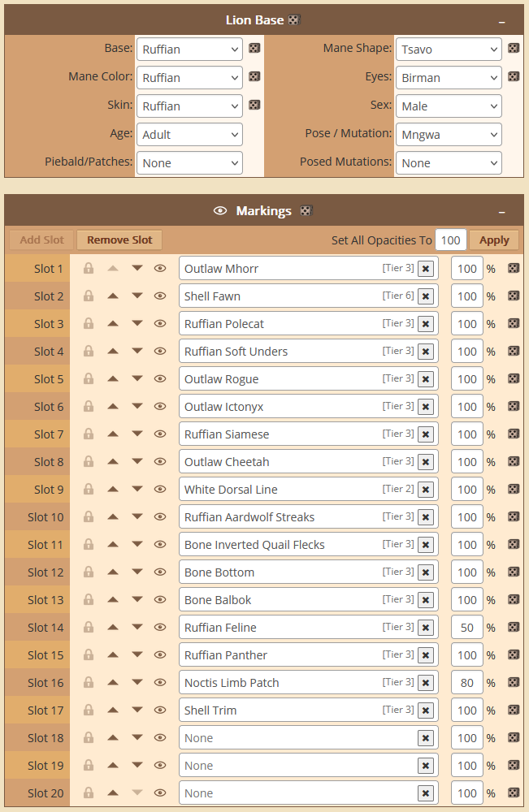Apply the set-all opacity value
Viewport: 529px width, 812px height.
pos(494,240)
